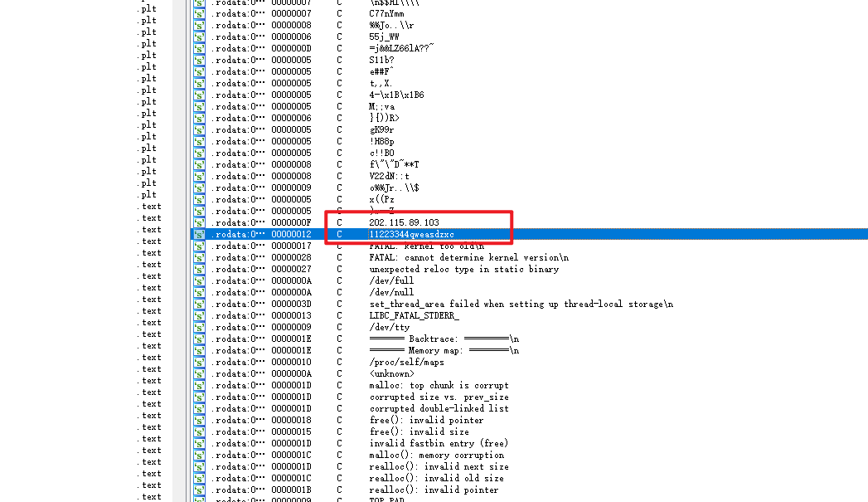Screen dimensions: 868x502
Task: Click string icon for M;;va entry
Action: [x=199, y=106]
